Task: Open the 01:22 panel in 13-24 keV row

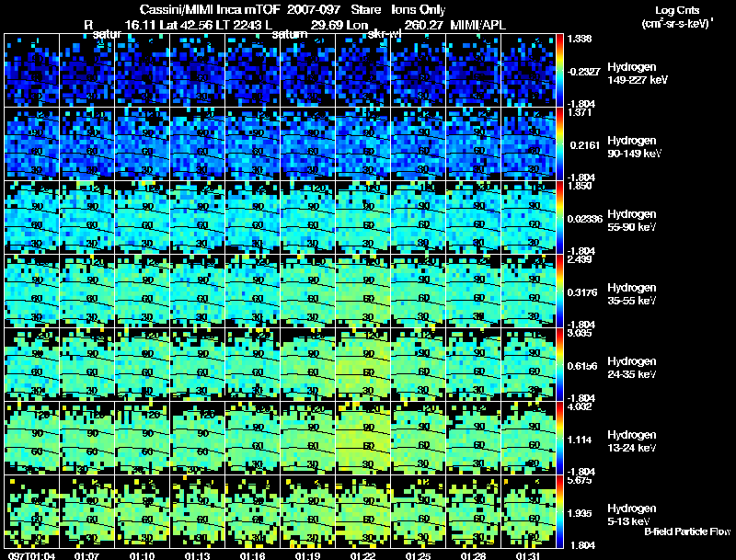Action: [x=363, y=438]
